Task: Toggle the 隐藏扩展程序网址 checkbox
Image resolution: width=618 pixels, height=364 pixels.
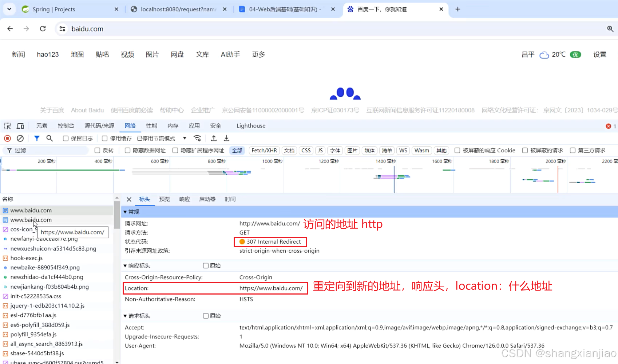Action: coord(175,151)
